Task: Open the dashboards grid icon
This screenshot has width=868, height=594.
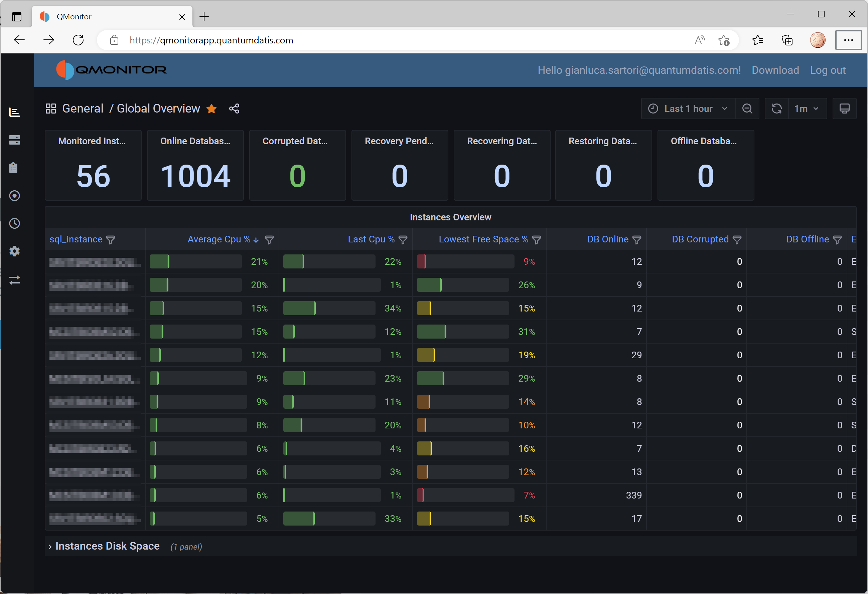Action: click(50, 109)
